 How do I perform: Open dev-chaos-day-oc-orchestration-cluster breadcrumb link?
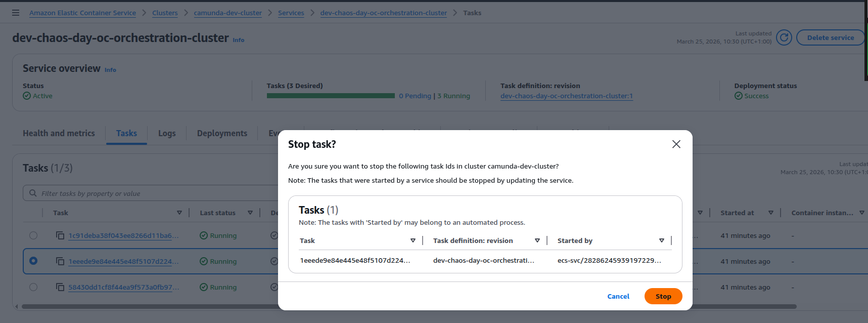(x=384, y=13)
